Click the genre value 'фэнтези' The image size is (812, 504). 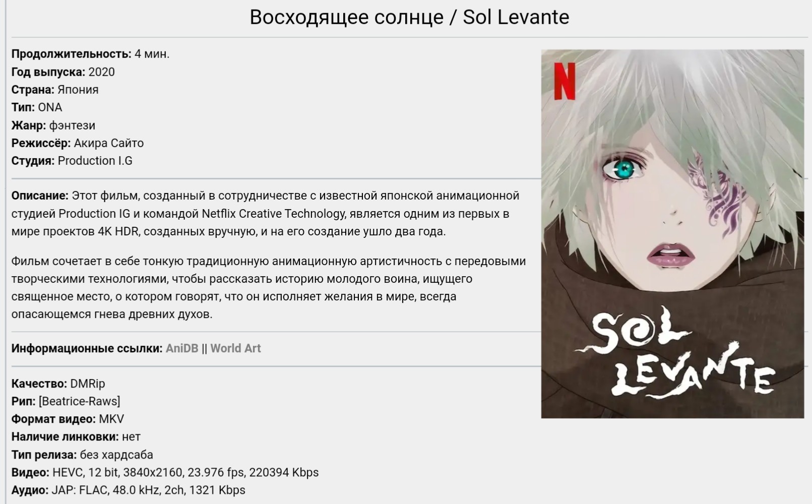click(x=72, y=125)
